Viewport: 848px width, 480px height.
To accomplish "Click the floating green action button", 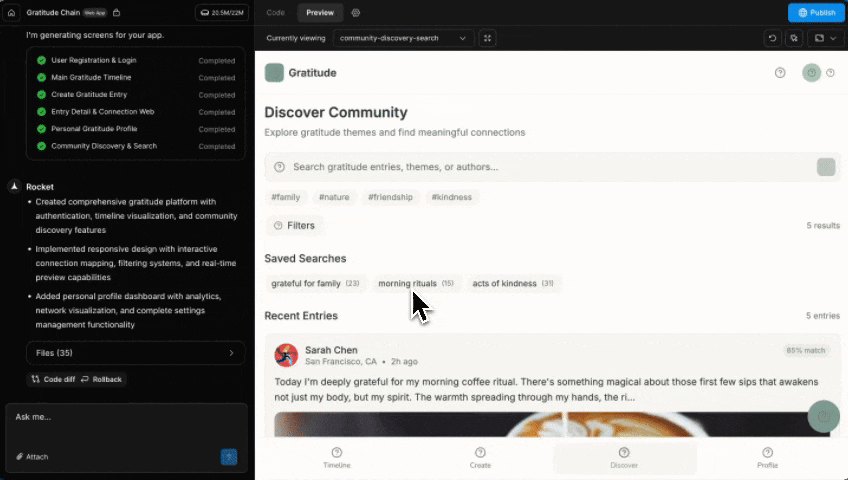I will 824,416.
